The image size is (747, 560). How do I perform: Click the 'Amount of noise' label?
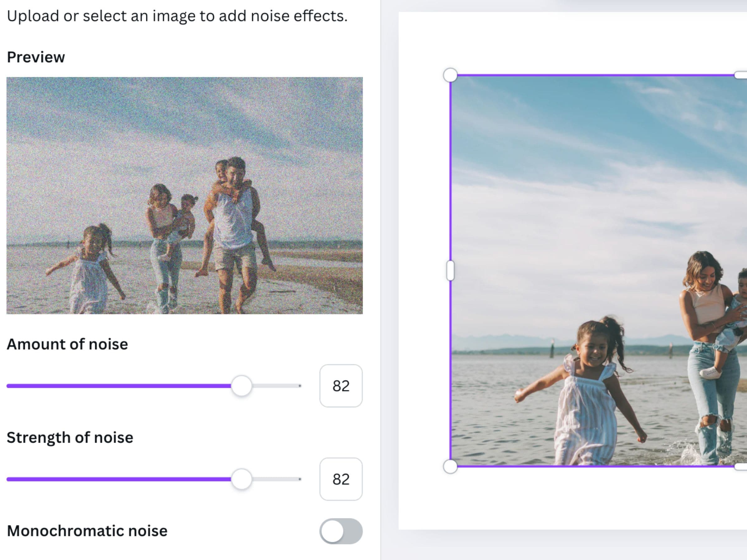click(68, 344)
